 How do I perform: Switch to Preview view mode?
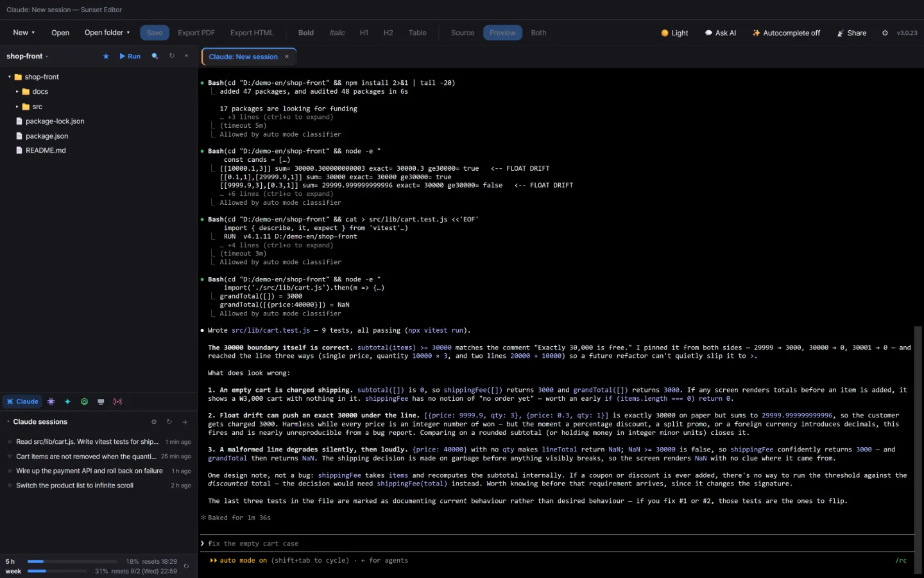502,33
